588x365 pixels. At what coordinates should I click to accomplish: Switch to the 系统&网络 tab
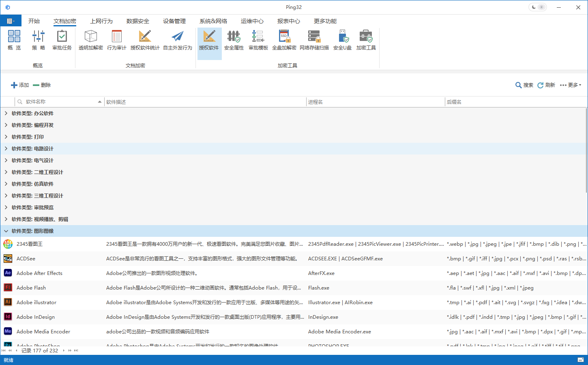click(213, 21)
